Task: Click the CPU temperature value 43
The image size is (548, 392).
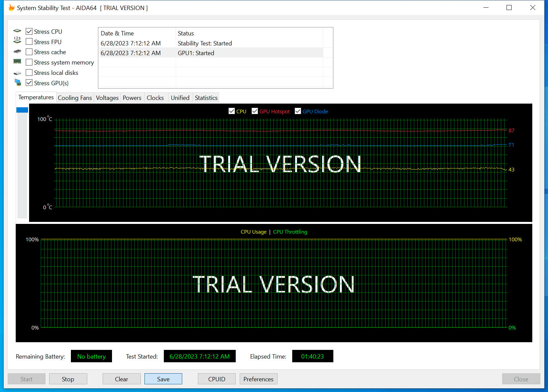Action: [512, 169]
